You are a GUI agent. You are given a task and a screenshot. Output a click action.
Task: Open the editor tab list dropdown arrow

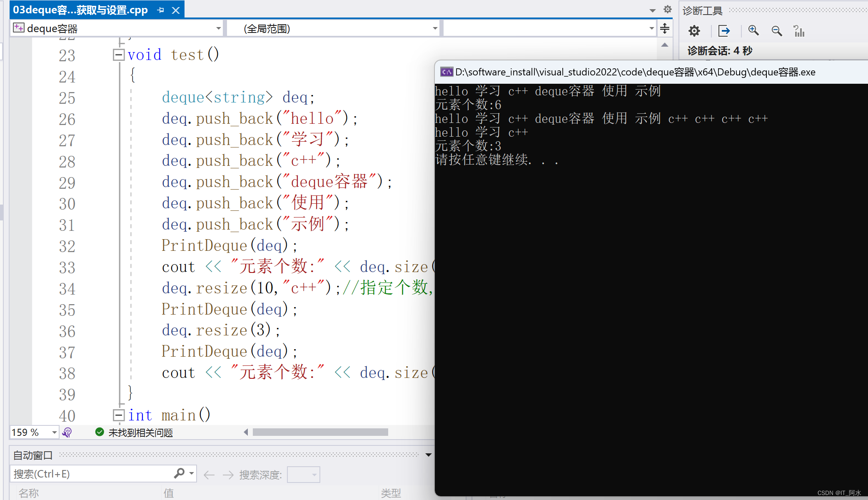coord(653,10)
